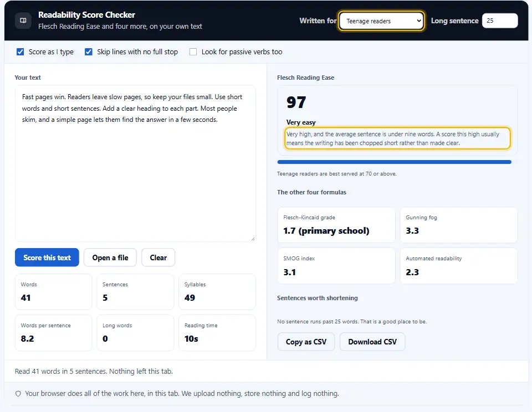Image resolution: width=532 pixels, height=412 pixels.
Task: Click inside the Your text area
Action: [x=135, y=163]
